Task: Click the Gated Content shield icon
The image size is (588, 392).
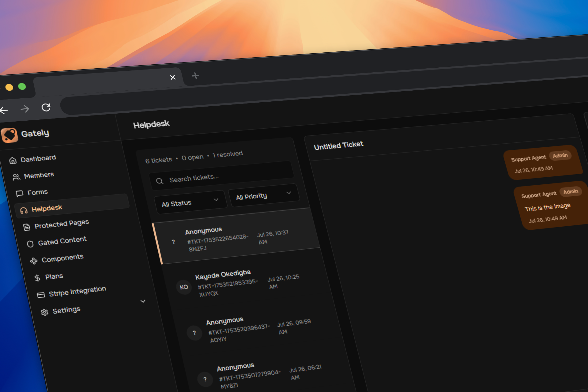Action: [30, 244]
